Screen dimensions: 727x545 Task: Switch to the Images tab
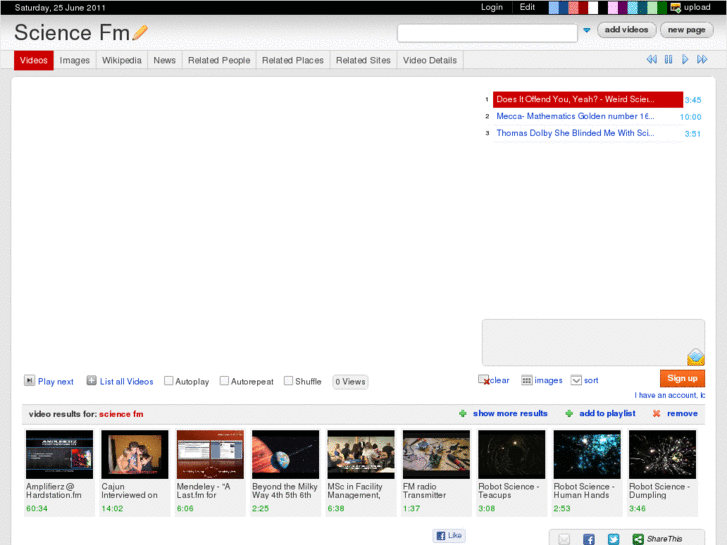(x=75, y=60)
